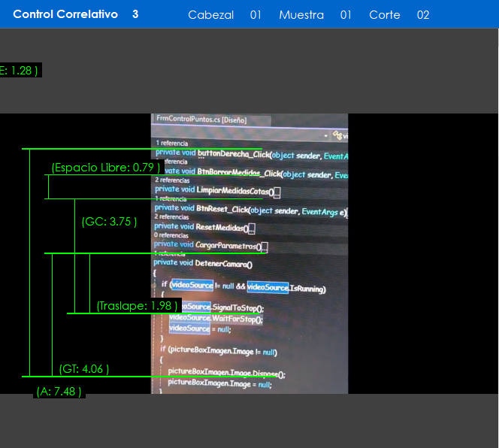Select the Traslape 1.98 measurement label
The width and height of the screenshot is (499, 448).
138,306
